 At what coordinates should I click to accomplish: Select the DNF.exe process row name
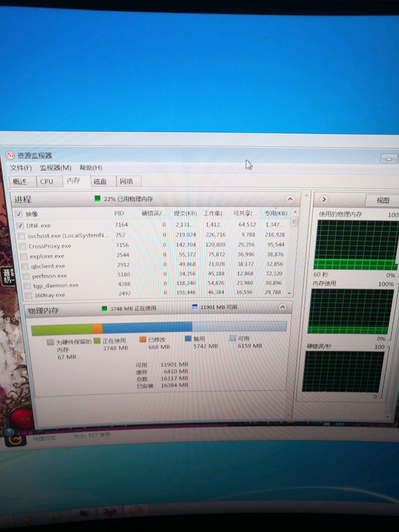38,226
